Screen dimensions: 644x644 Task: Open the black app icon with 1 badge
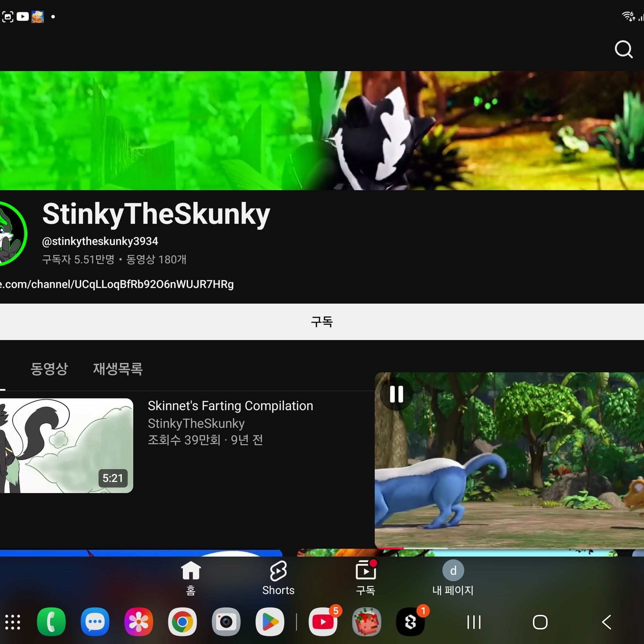coord(411,622)
